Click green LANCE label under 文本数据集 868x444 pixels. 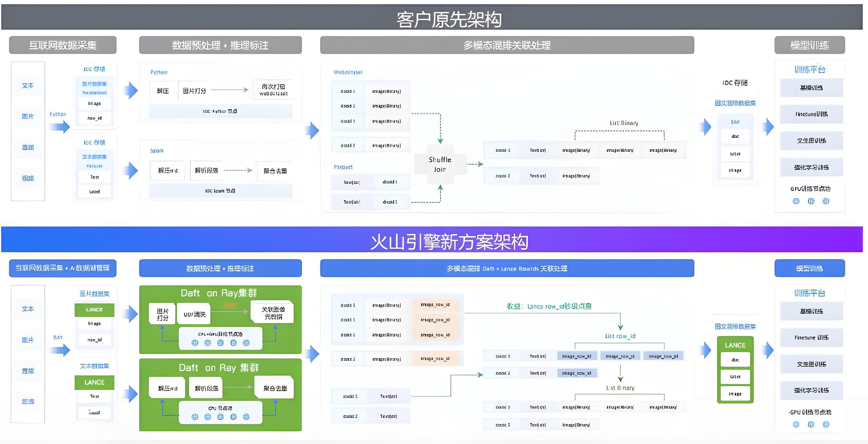pyautogui.click(x=94, y=382)
